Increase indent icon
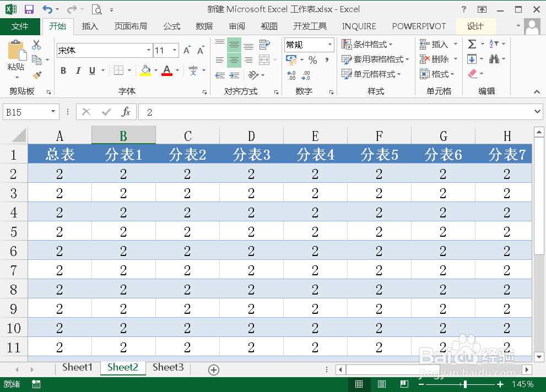 234,75
